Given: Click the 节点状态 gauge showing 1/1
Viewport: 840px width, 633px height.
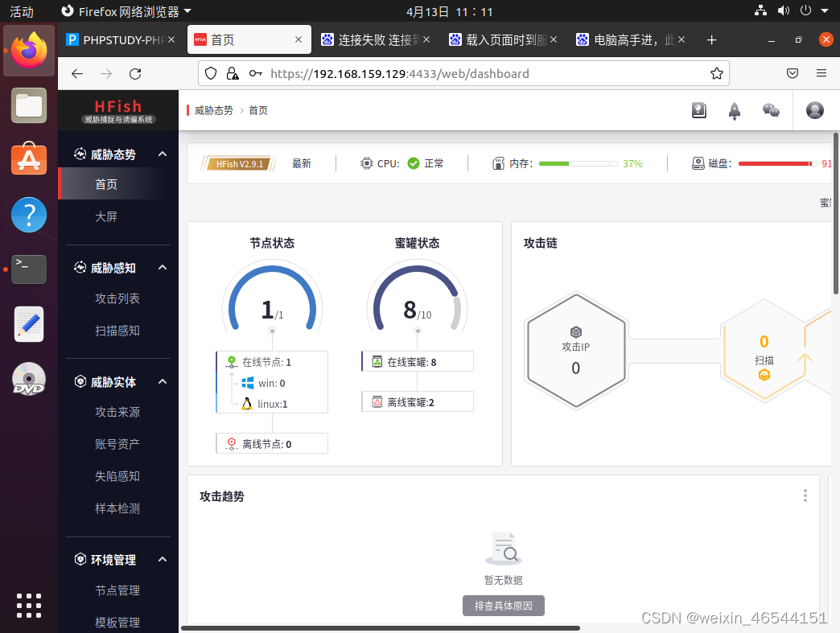Looking at the screenshot, I should coord(272,298).
